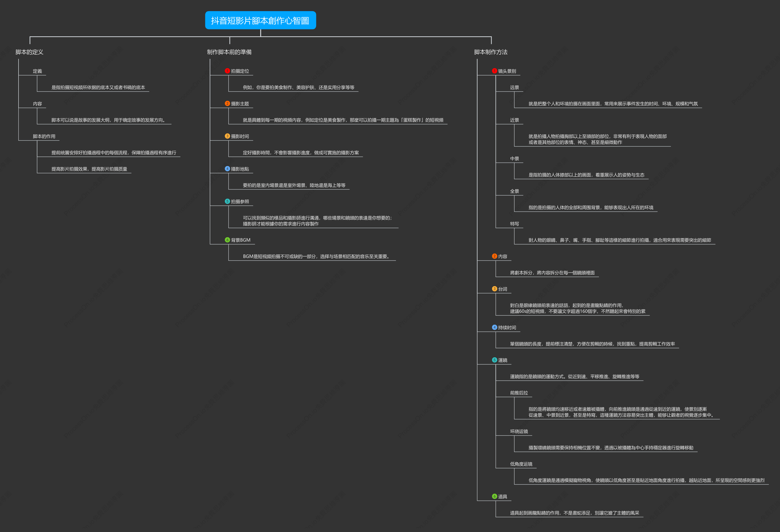Click the yellow 3 badge beside 摄影时间
This screenshot has height=532, width=780.
tap(227, 136)
